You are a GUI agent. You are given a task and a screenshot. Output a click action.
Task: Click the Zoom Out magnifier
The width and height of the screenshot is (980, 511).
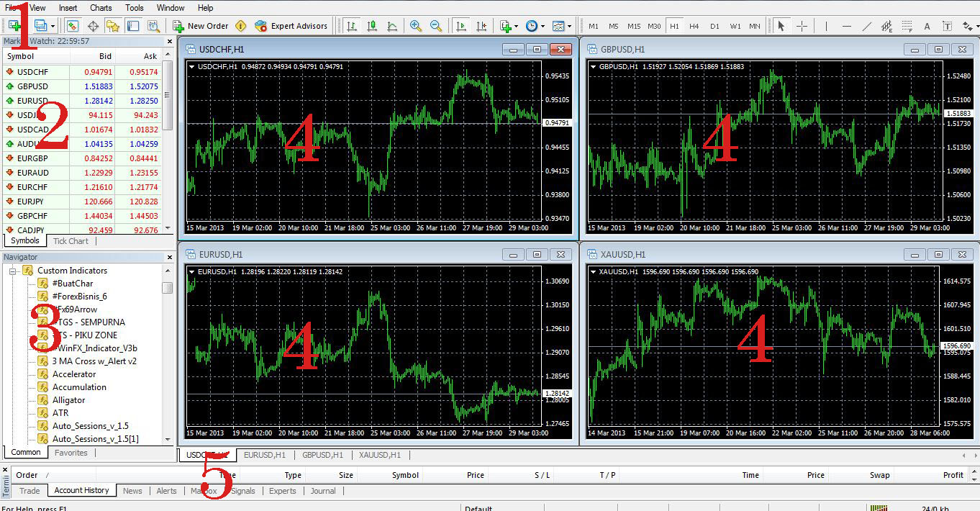point(436,26)
